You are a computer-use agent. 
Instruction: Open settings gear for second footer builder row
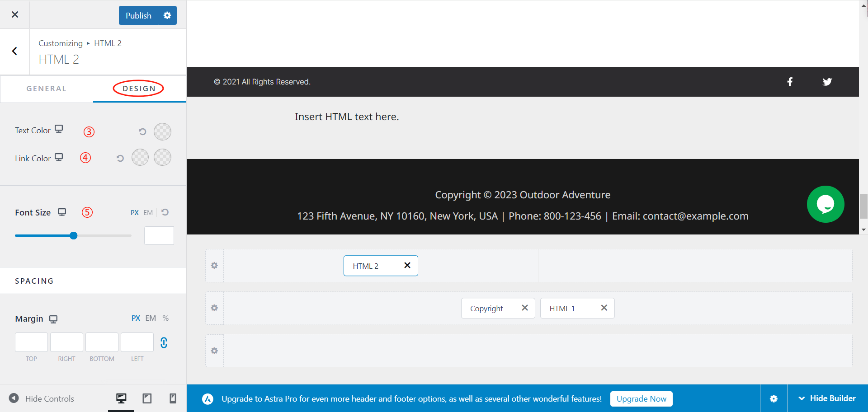(214, 308)
